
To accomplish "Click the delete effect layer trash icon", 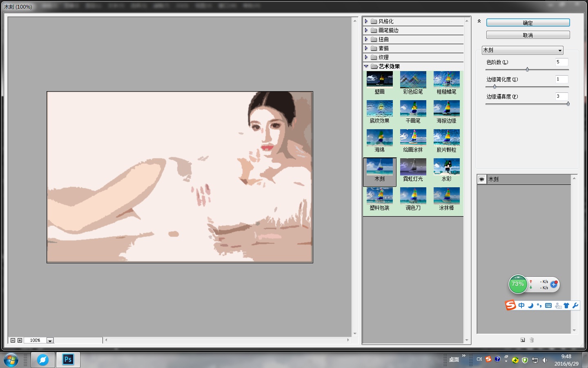I will (532, 340).
